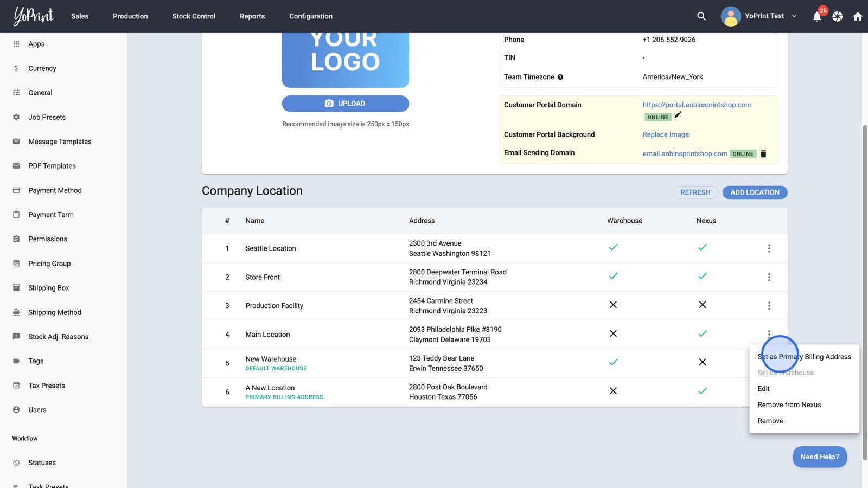Image resolution: width=868 pixels, height=488 pixels.
Task: Open the search magnifier icon
Action: (x=701, y=16)
